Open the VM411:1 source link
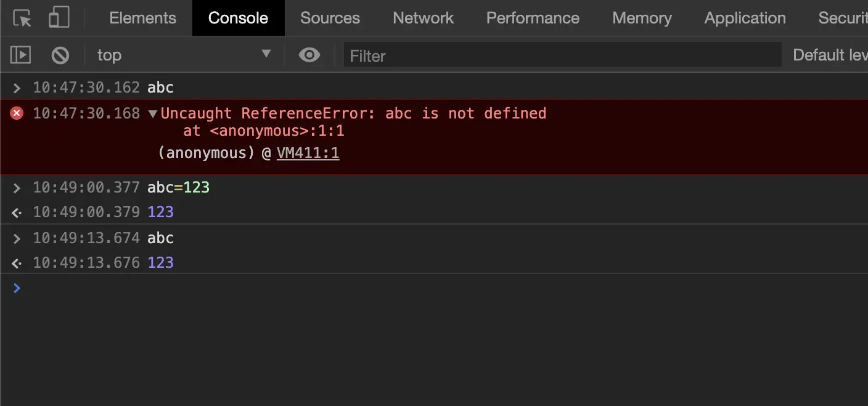Image resolution: width=868 pixels, height=406 pixels. (308, 154)
